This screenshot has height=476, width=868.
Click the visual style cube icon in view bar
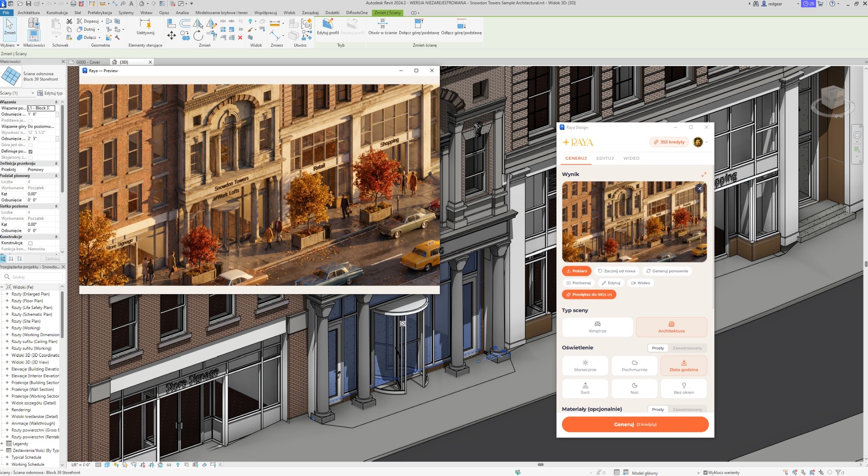pyautogui.click(x=107, y=465)
